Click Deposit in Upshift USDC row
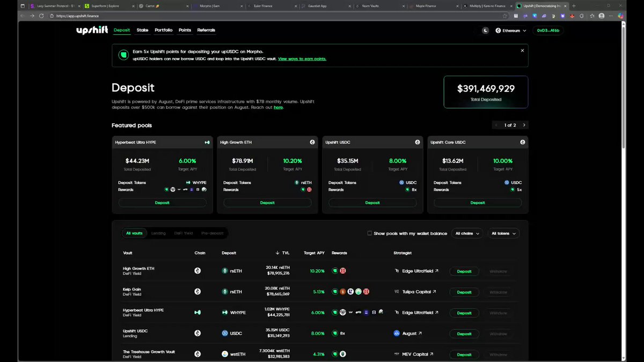 (x=464, y=334)
